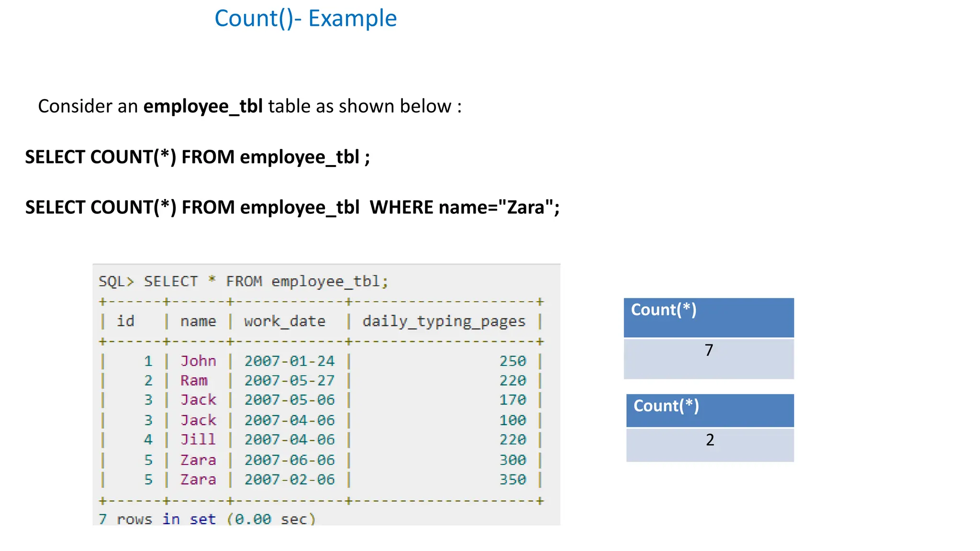Click the id value '1' in John's row
This screenshot has width=980, height=551.
[x=148, y=361]
